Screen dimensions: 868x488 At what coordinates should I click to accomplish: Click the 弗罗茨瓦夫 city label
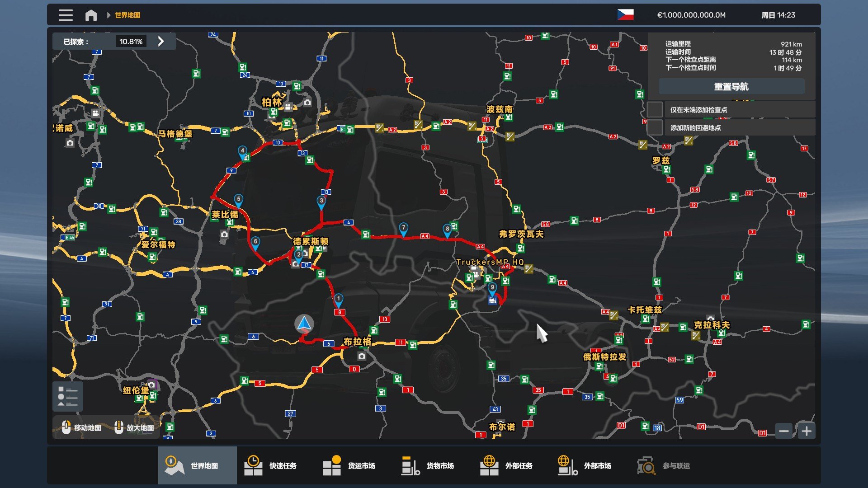(521, 234)
